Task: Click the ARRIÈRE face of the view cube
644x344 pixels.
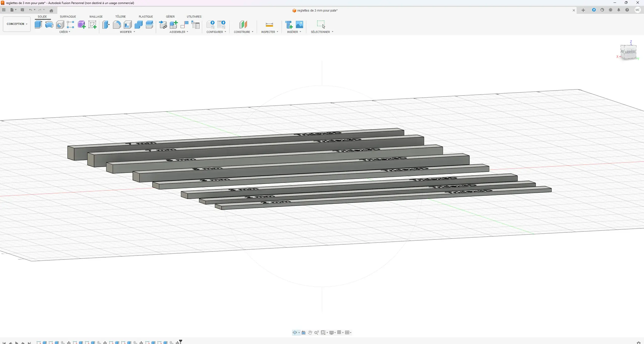Action: point(630,52)
